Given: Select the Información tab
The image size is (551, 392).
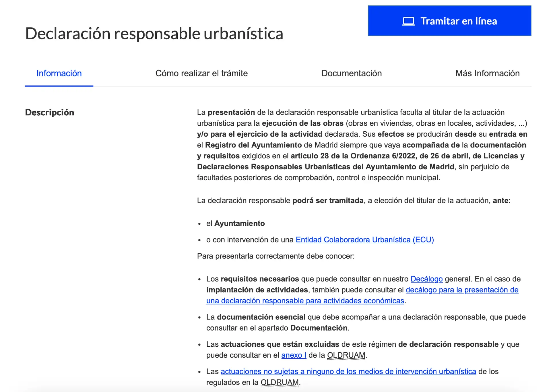Looking at the screenshot, I should click(x=59, y=73).
